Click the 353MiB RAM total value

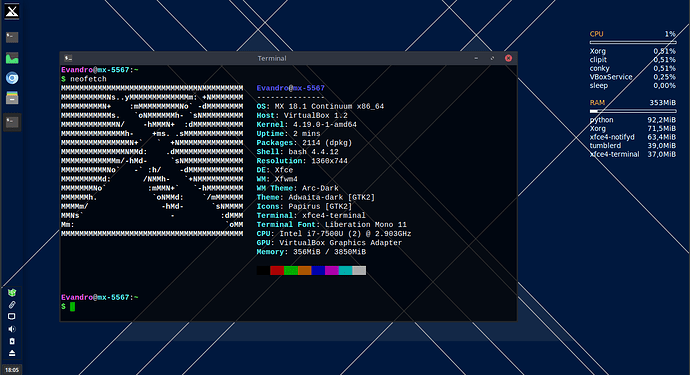663,103
